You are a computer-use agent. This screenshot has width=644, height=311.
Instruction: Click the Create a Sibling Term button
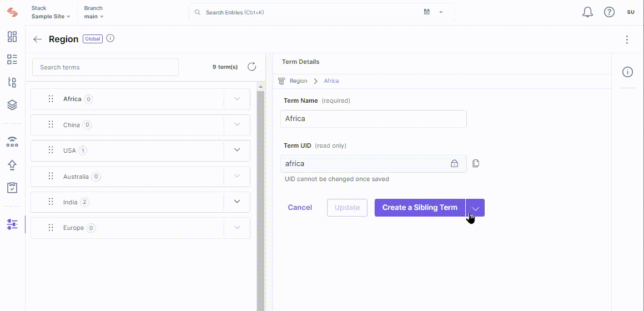pyautogui.click(x=420, y=208)
